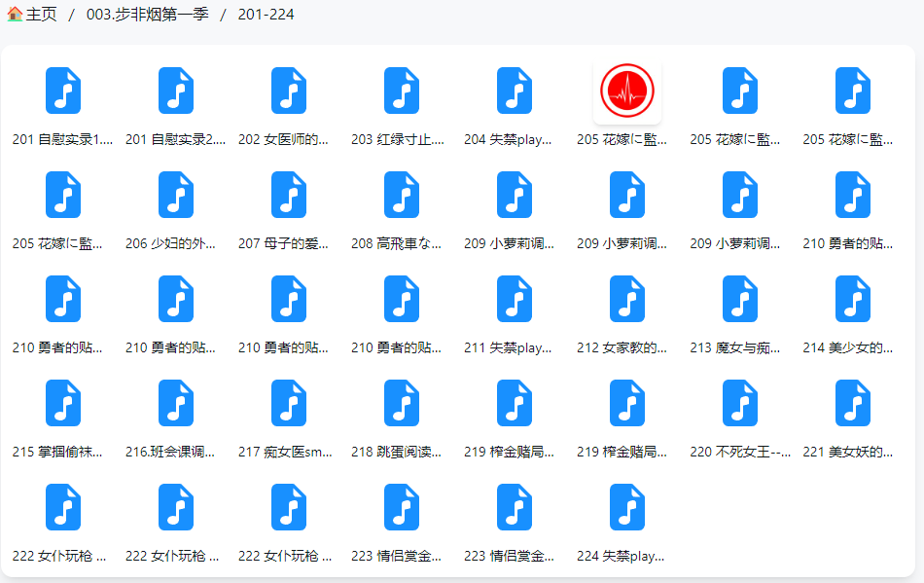This screenshot has width=924, height=583.
Task: Click the 主页 home breadcrumb link
Action: 41,15
